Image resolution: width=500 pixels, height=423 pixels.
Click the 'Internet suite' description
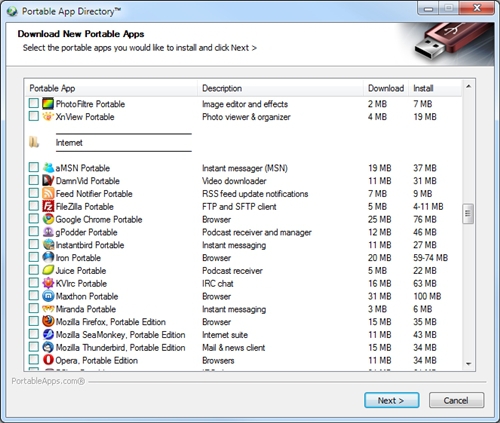click(225, 335)
